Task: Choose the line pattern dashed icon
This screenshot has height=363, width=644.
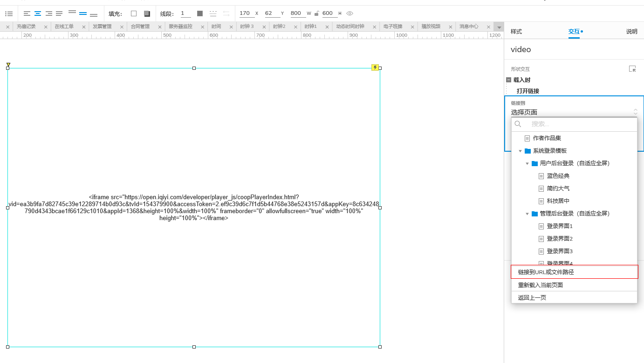Action: pos(213,13)
